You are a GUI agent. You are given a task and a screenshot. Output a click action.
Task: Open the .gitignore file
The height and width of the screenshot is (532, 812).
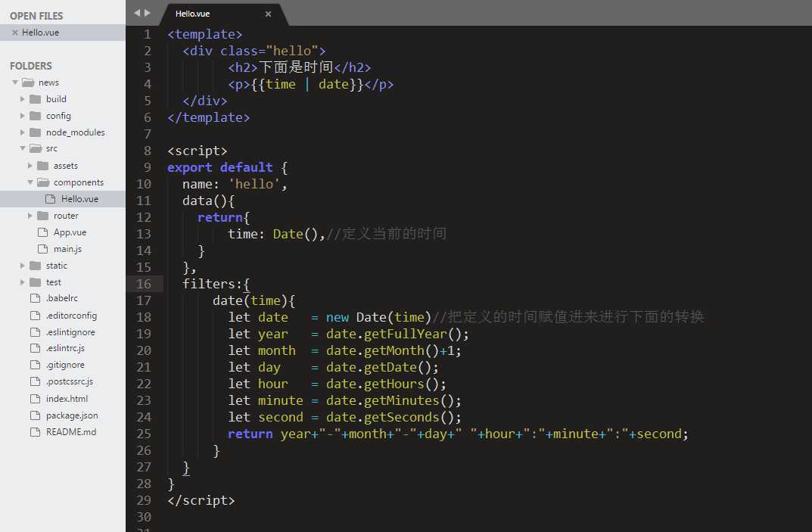point(65,366)
